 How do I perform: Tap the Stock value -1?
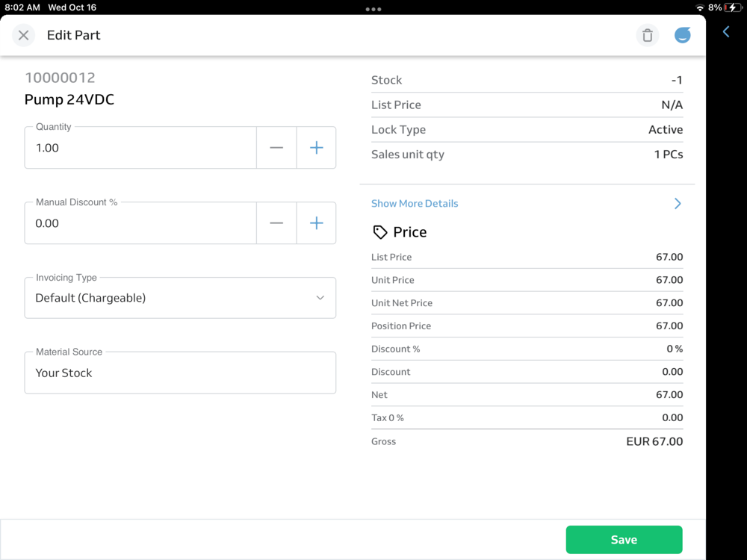point(677,80)
